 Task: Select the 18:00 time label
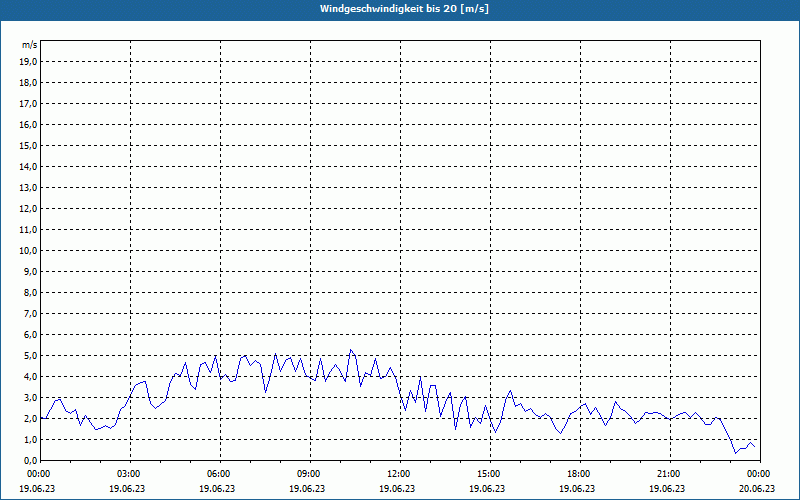pyautogui.click(x=580, y=474)
